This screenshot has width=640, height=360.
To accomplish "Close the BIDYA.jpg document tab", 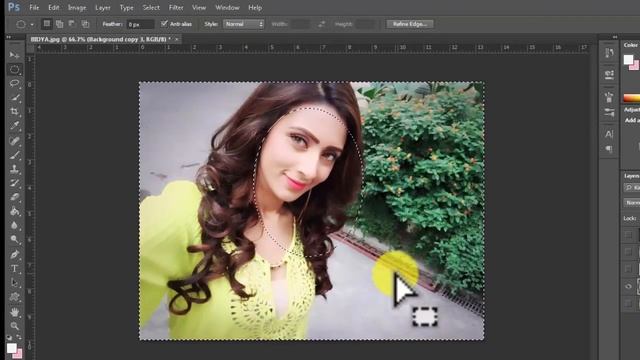I will (177, 39).
